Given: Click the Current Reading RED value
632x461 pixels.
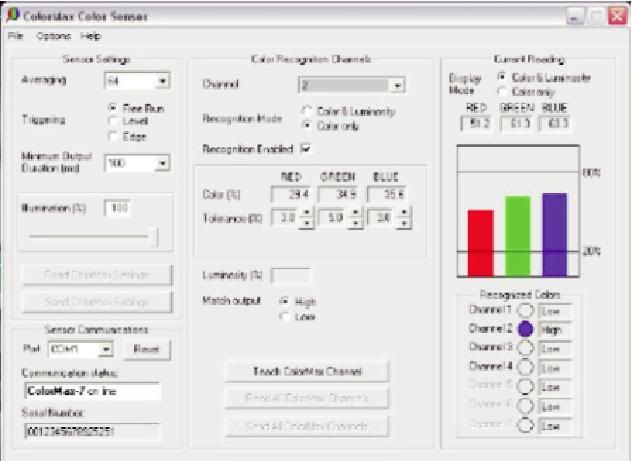Looking at the screenshot, I should (477, 123).
